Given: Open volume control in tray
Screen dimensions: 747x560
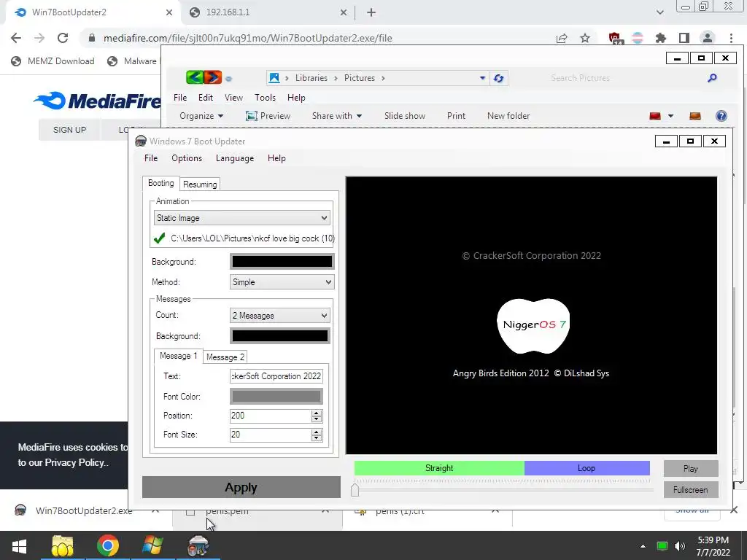Looking at the screenshot, I should point(680,546).
